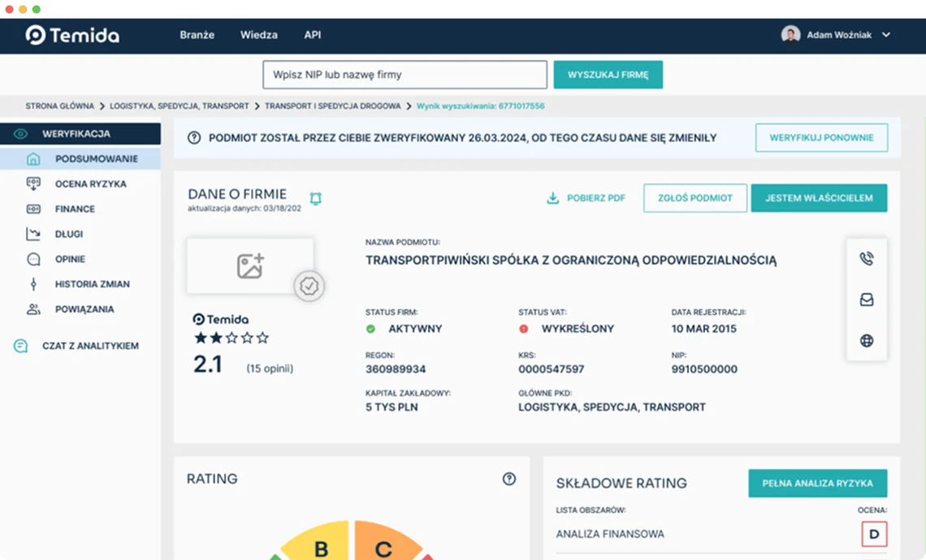Click the Wyszukaj firmę button
The image size is (926, 560).
click(x=608, y=75)
